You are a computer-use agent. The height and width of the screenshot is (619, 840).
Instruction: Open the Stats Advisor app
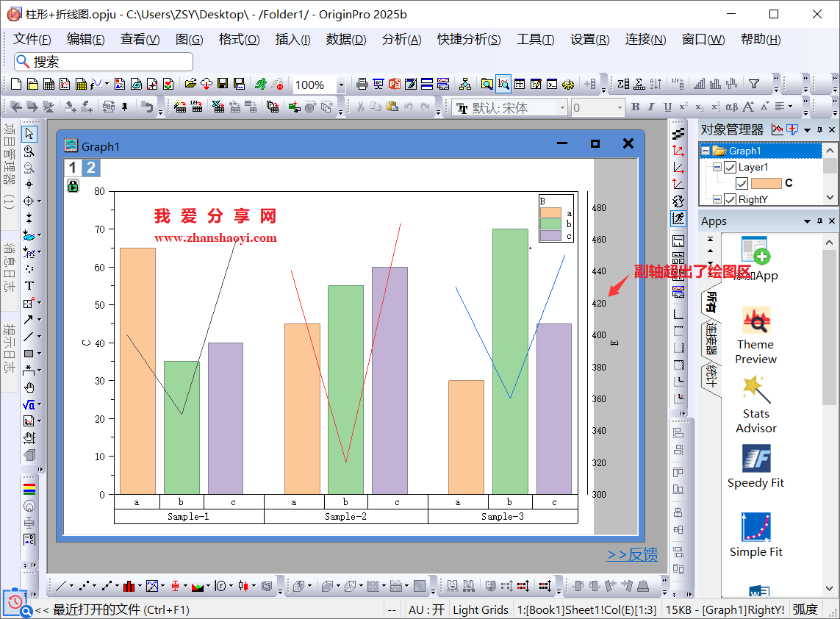coord(755,404)
